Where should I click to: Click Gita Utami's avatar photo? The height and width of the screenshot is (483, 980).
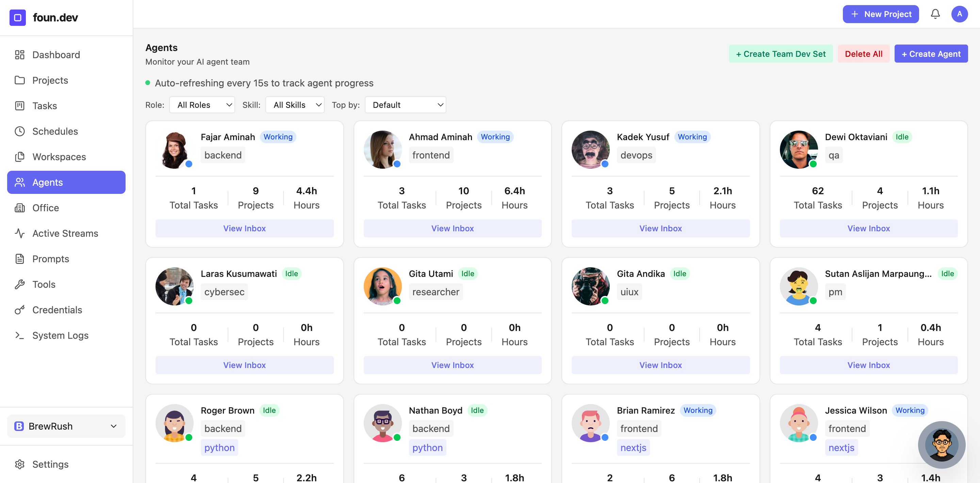(x=383, y=286)
